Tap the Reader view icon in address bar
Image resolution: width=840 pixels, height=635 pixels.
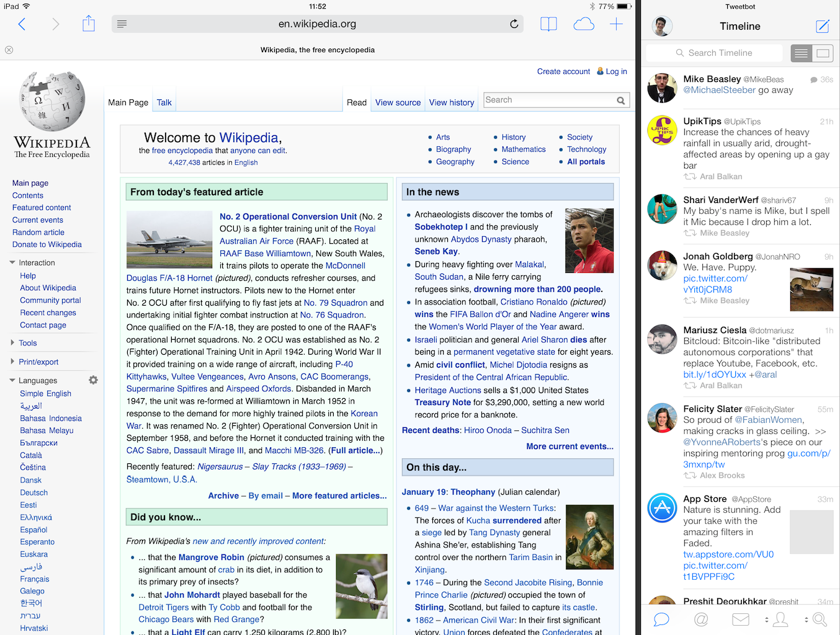pos(122,24)
